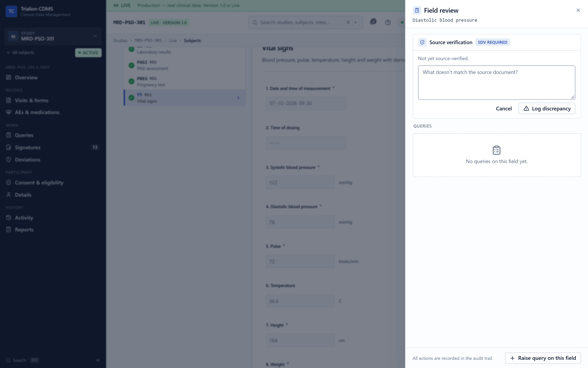Image resolution: width=588 pixels, height=368 pixels.
Task: Open sidebar Search at the bottom
Action: click(22, 360)
